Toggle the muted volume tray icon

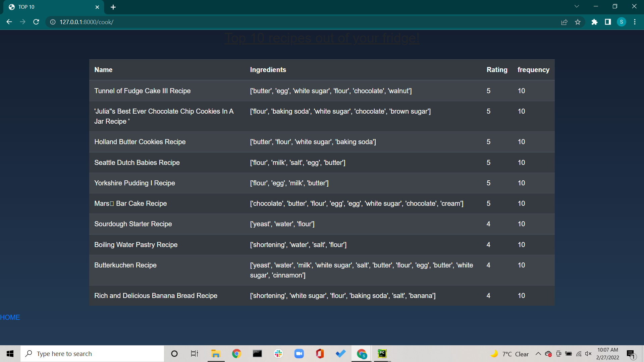588,354
